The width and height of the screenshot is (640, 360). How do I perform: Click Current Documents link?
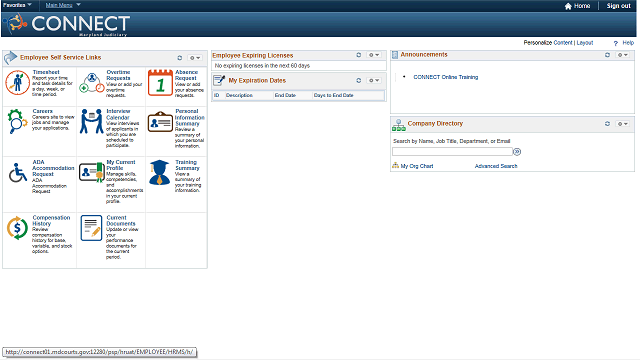click(x=121, y=221)
